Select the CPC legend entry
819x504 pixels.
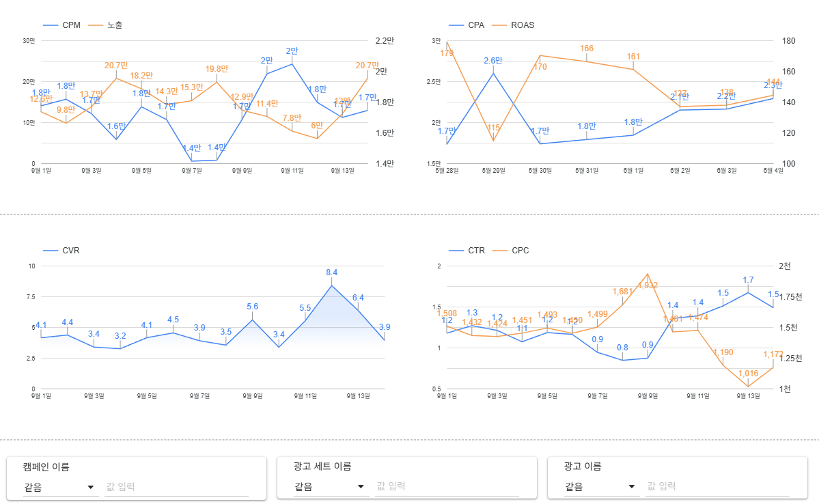pos(511,251)
